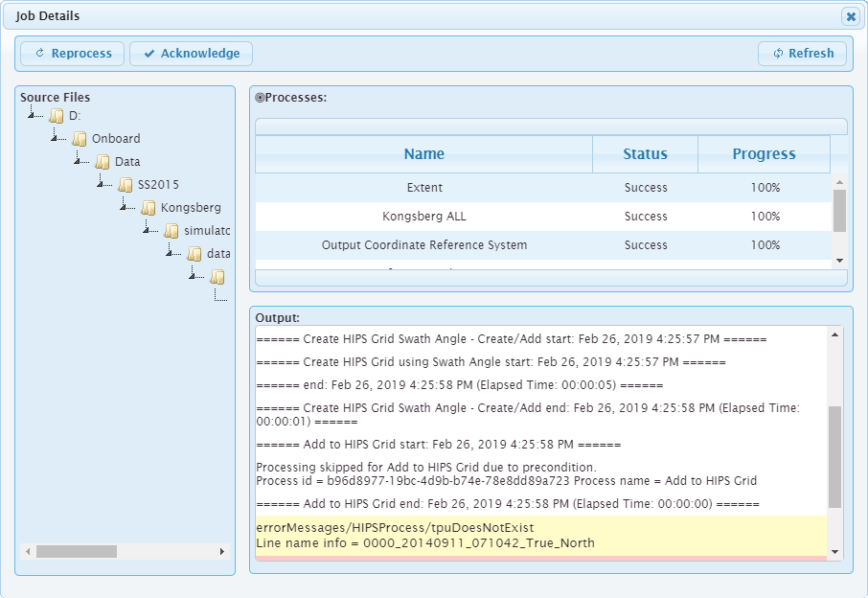868x598 pixels.
Task: Collapse the Onboard tree node
Action: click(55, 139)
